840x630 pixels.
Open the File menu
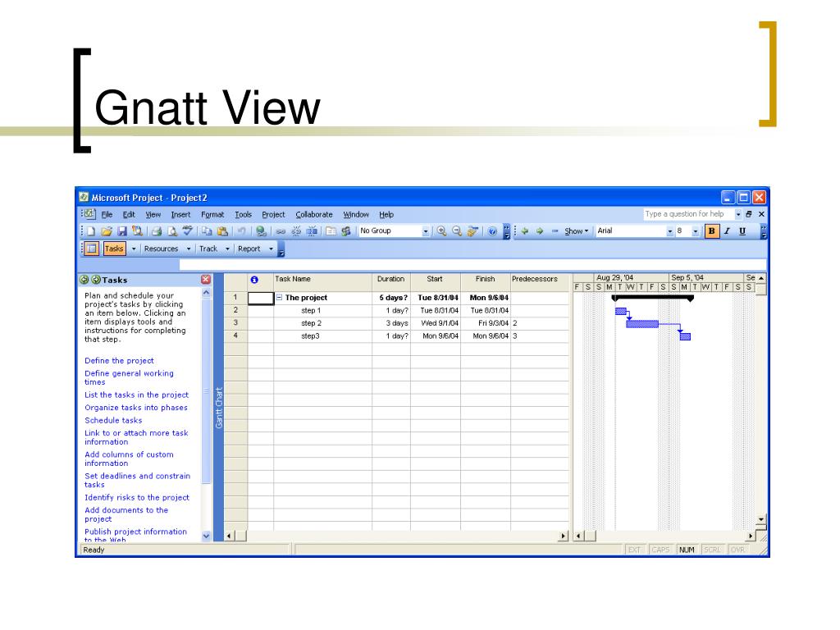107,214
